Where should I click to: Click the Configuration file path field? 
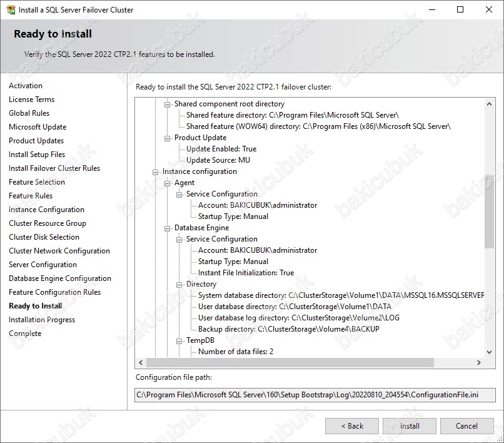point(315,395)
